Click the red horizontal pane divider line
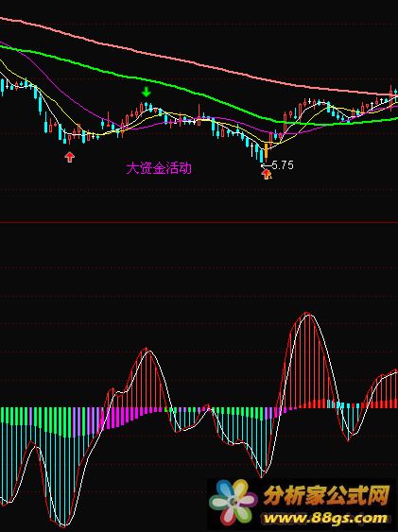The width and height of the screenshot is (398, 532). coord(199,223)
